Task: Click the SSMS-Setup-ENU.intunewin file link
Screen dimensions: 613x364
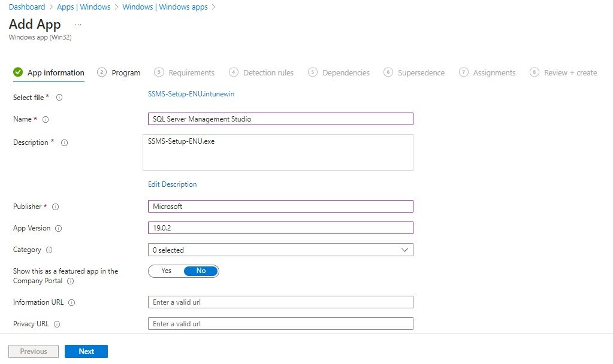Action: (191, 94)
